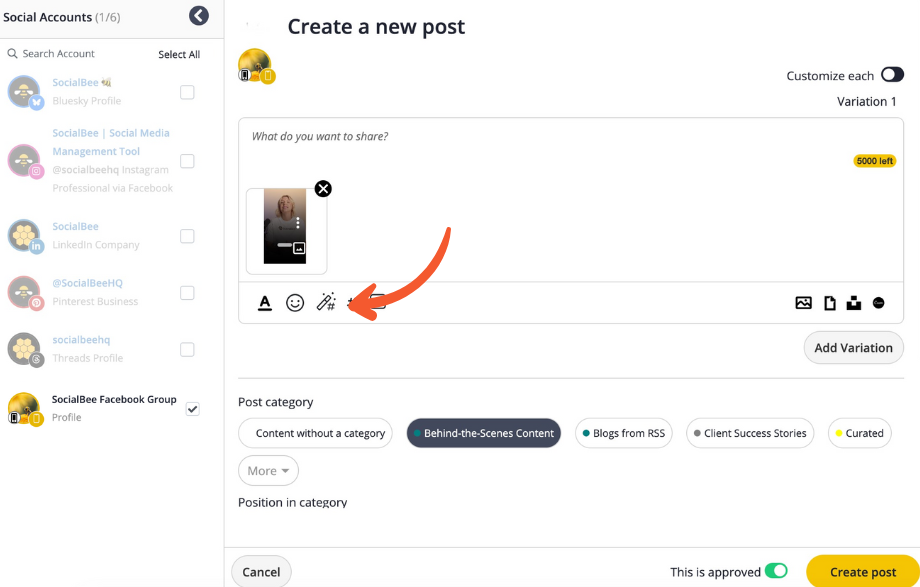The height and width of the screenshot is (587, 920).
Task: Collapse the Social Accounts sidebar
Action: click(x=199, y=16)
